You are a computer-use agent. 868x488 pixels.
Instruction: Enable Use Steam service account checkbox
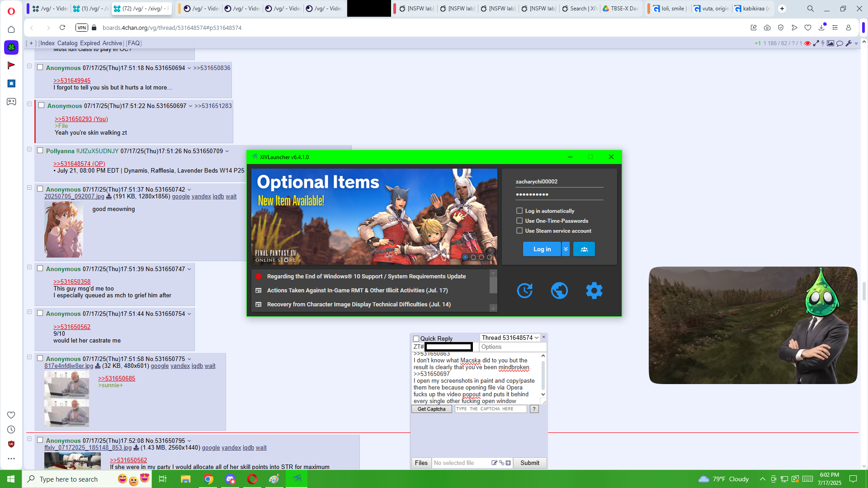point(519,230)
